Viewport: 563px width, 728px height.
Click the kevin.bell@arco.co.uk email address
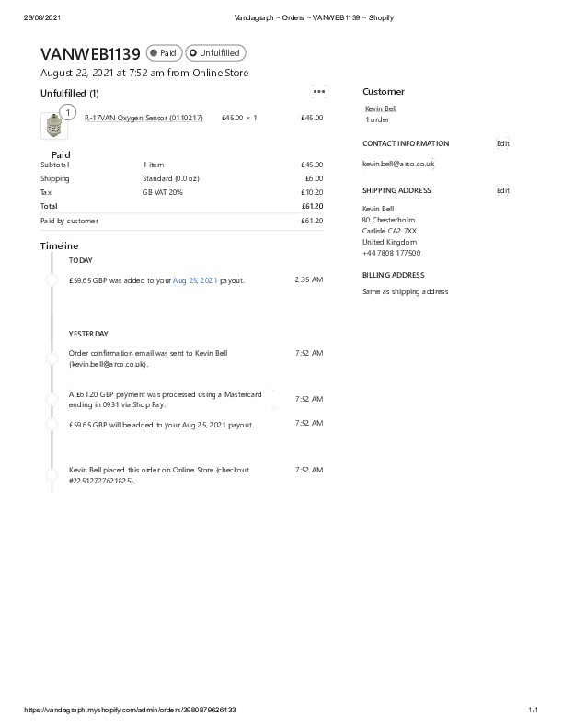(398, 163)
